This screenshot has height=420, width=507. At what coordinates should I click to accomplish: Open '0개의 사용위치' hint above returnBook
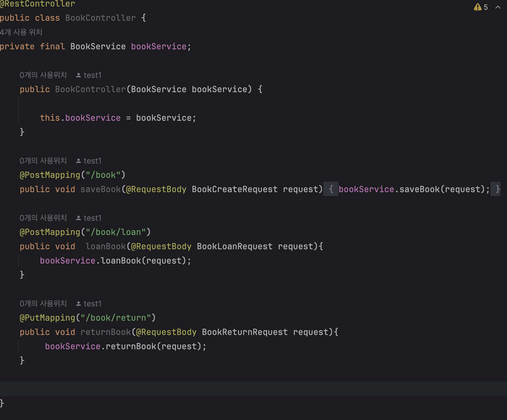click(43, 303)
